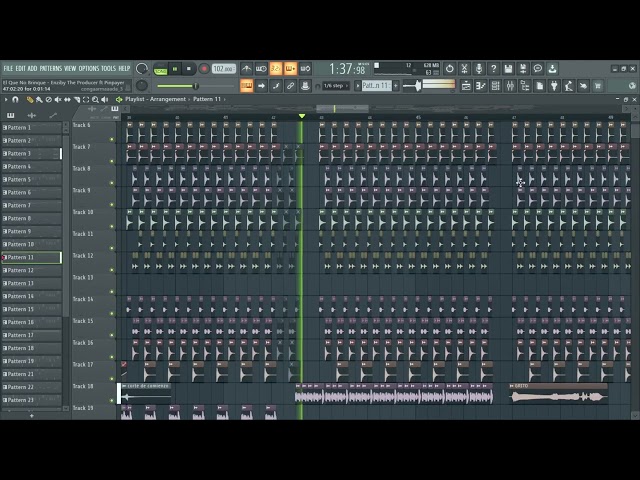Select Pattern 3 in the picker list
This screenshot has width=640, height=480.
[x=31, y=153]
